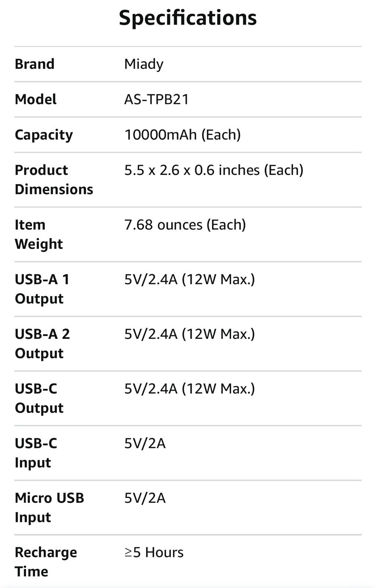Click the Micro USB Input 5V/2A value
This screenshot has height=588, width=376.
(145, 498)
